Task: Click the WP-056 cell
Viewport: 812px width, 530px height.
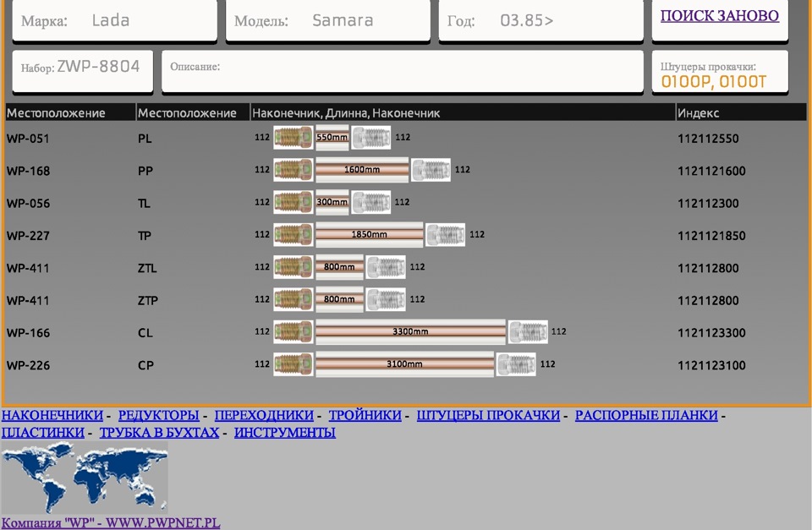Action: [28, 204]
